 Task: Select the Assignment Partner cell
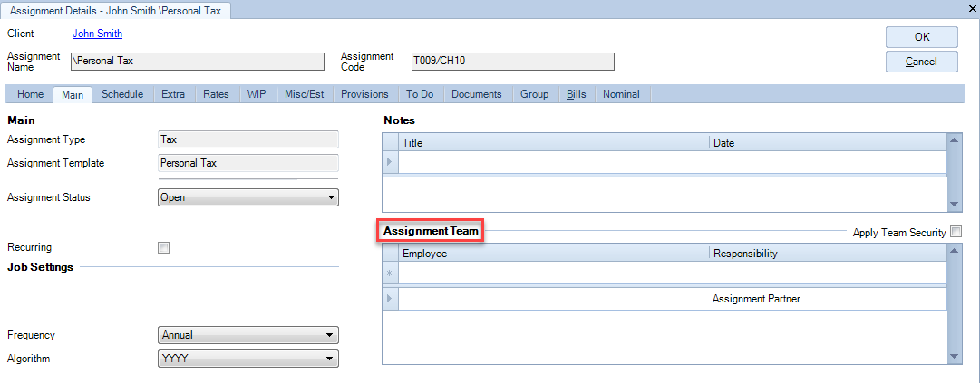tap(828, 299)
